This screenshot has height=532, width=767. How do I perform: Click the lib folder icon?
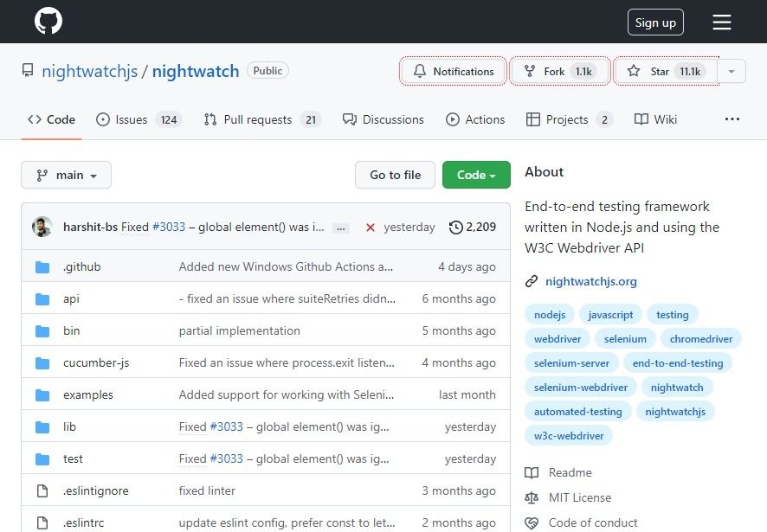click(42, 426)
